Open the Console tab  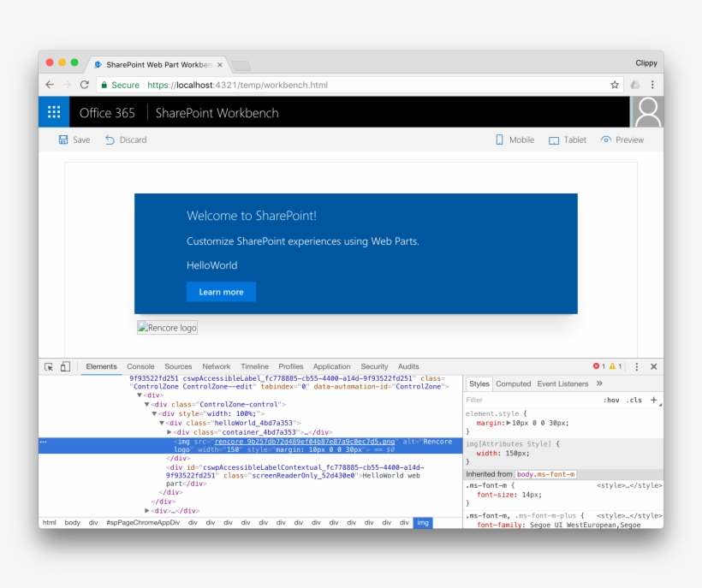(x=140, y=366)
